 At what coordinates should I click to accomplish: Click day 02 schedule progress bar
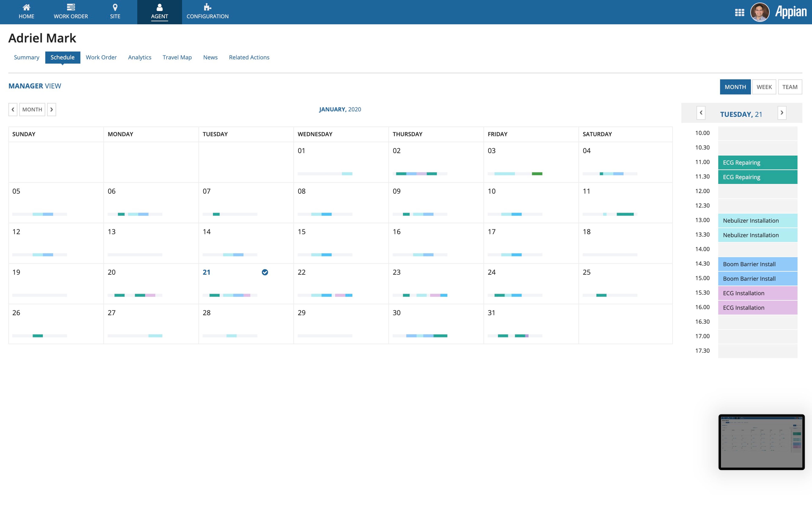coord(420,174)
